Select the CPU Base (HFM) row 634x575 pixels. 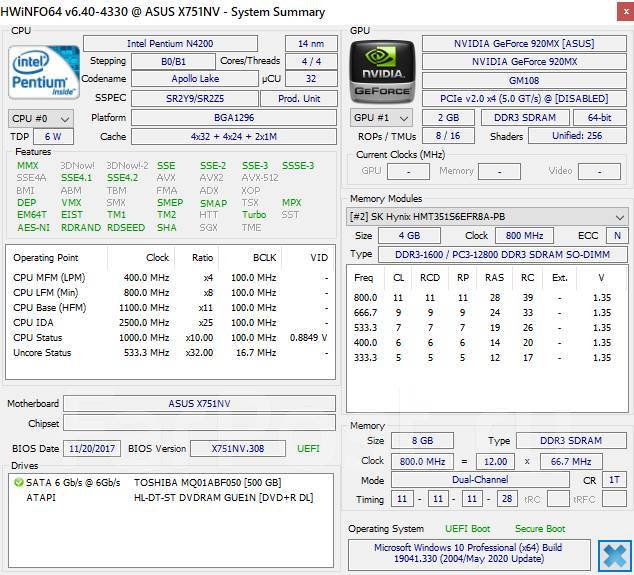[x=170, y=308]
